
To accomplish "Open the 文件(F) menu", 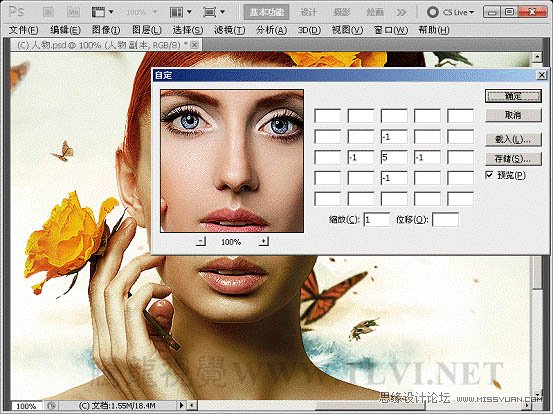I will click(x=23, y=30).
